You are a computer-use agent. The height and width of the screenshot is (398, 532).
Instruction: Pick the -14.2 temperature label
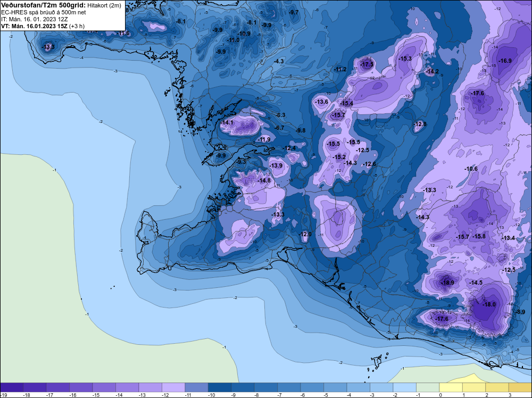click(432, 71)
